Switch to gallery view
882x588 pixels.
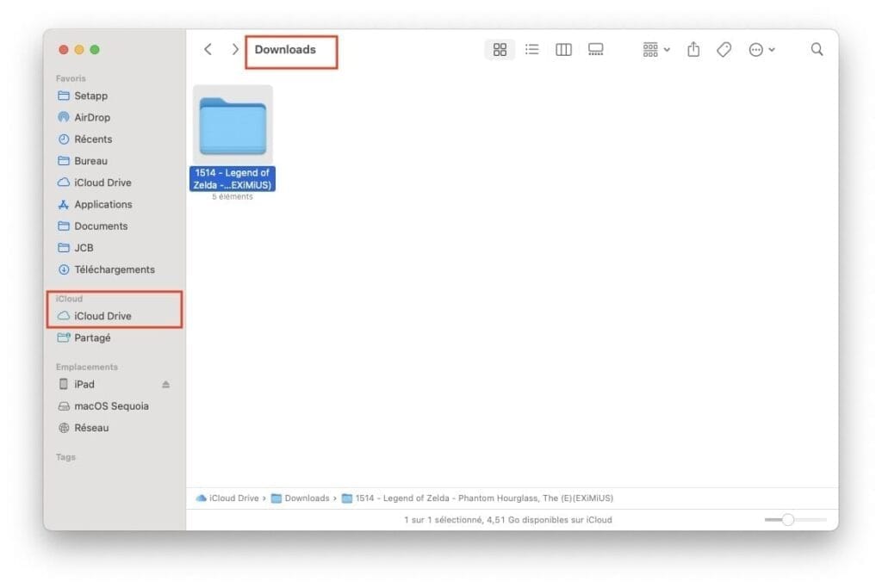[x=596, y=50]
